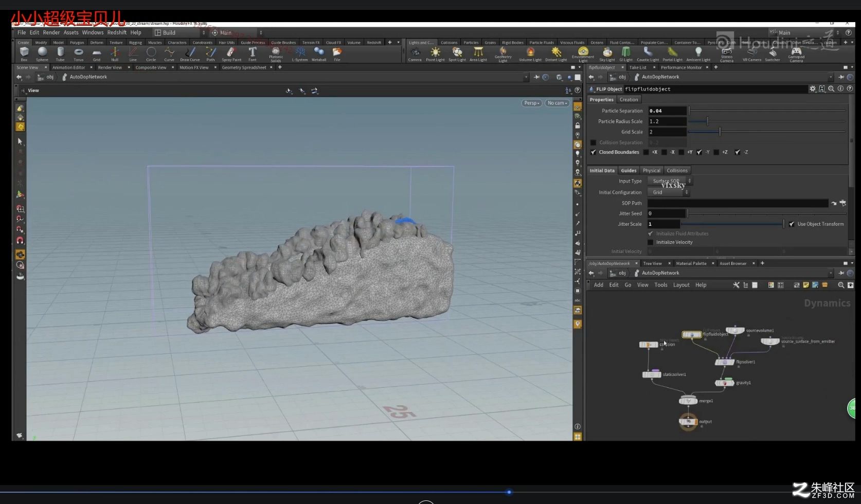Click the obj path button in the parameter pane

[618, 77]
